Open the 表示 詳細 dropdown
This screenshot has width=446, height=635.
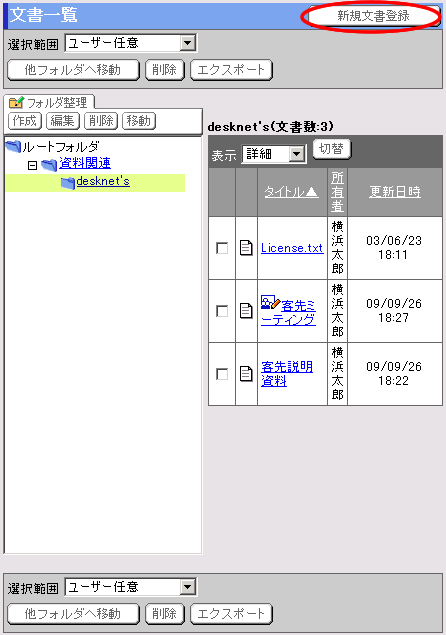coord(274,154)
